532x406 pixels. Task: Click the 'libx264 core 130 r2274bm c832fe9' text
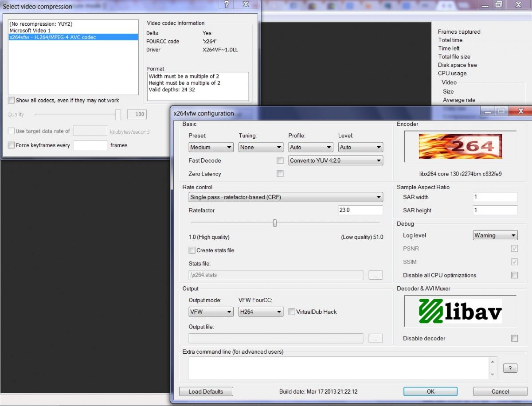click(461, 174)
